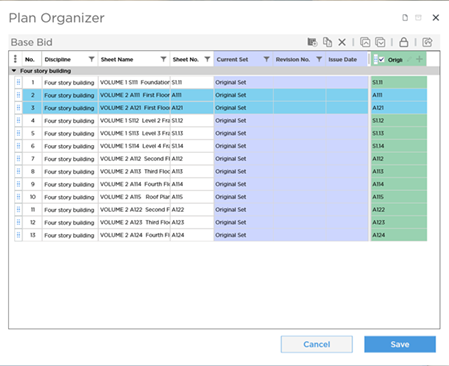Image resolution: width=449 pixels, height=366 pixels.
Task: Click the Discipline cell of row 6
Action: point(70,146)
